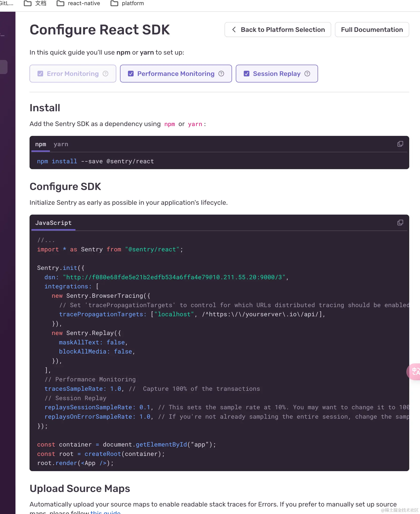
Task: Open the react-native bookmarks folder
Action: (x=78, y=3)
